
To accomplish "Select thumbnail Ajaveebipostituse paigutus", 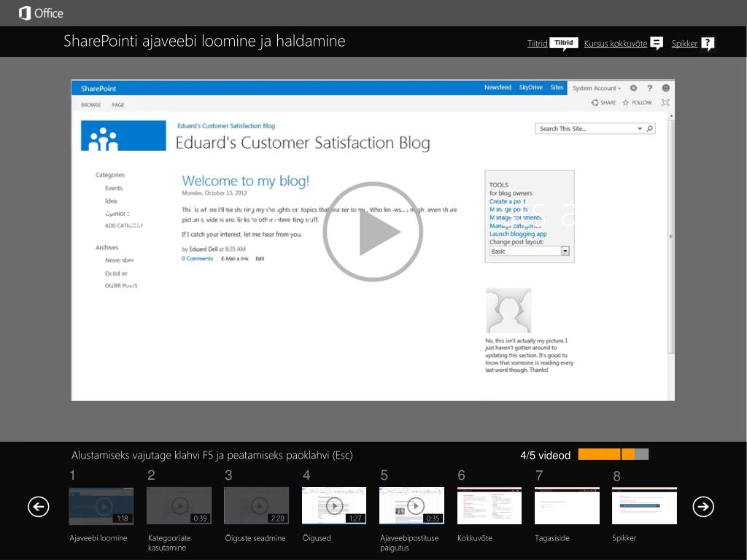I will (x=411, y=506).
